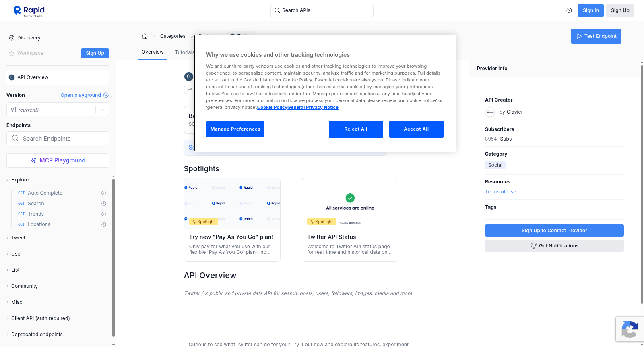Open the Terms of Use link
Viewport: 644px width, 347px height.
pyautogui.click(x=500, y=192)
